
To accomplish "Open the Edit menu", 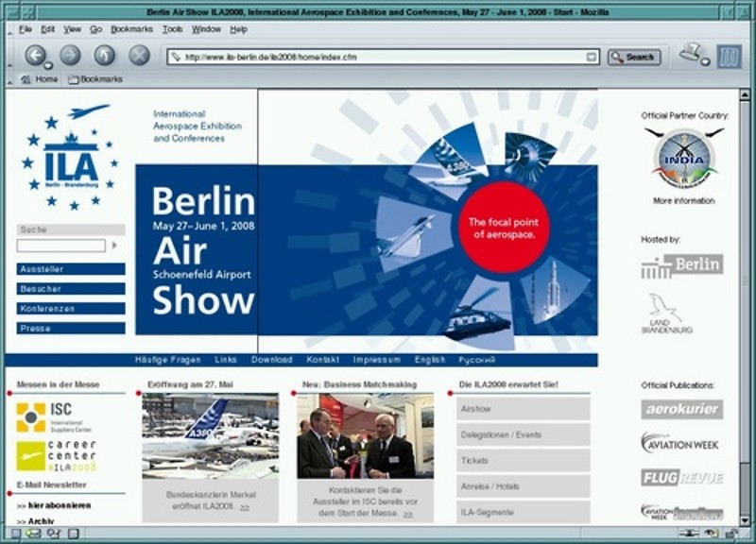I will [47, 30].
